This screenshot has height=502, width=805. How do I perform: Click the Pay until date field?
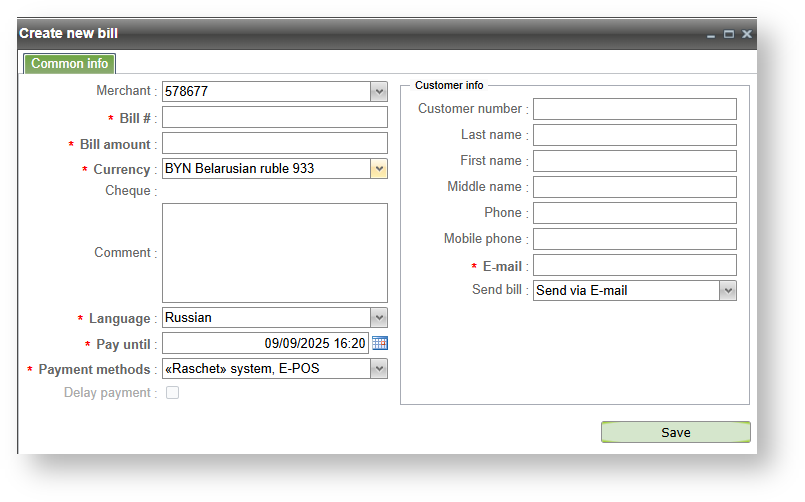coord(265,343)
